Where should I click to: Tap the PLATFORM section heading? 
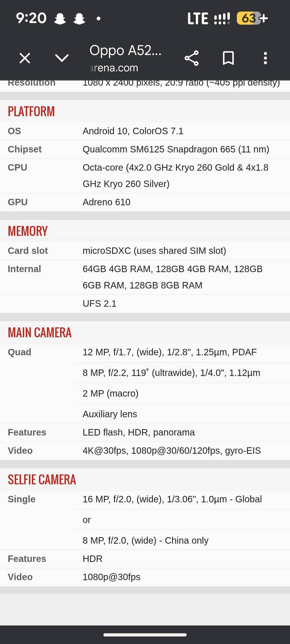coord(31,111)
